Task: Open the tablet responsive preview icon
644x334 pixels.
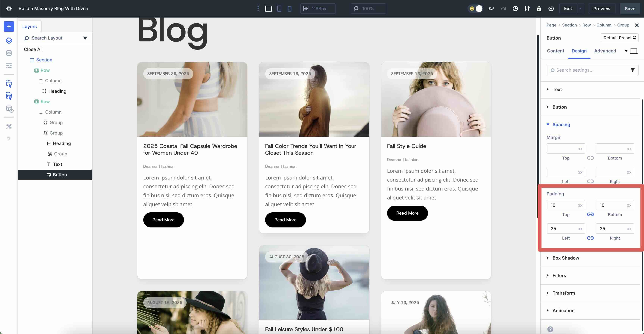Action: tap(279, 8)
